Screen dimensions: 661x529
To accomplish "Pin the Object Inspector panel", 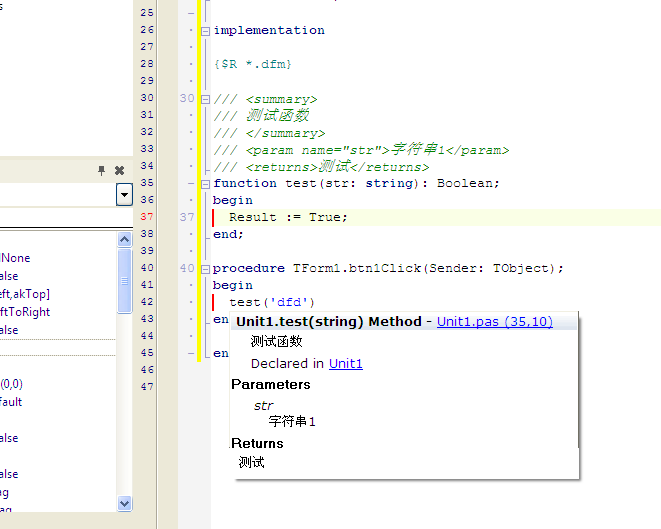I will pos(101,171).
